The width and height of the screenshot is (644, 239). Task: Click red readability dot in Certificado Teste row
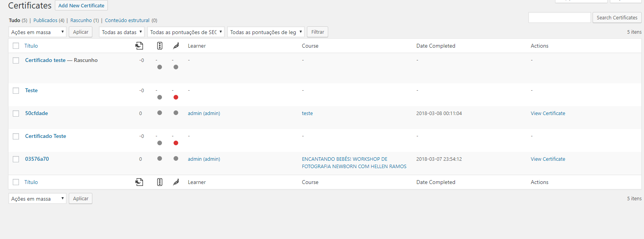[x=176, y=143]
